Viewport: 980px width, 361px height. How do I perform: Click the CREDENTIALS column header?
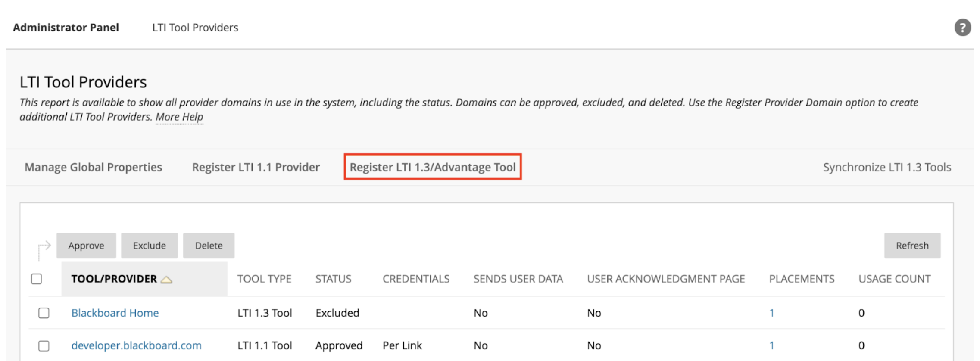416,279
